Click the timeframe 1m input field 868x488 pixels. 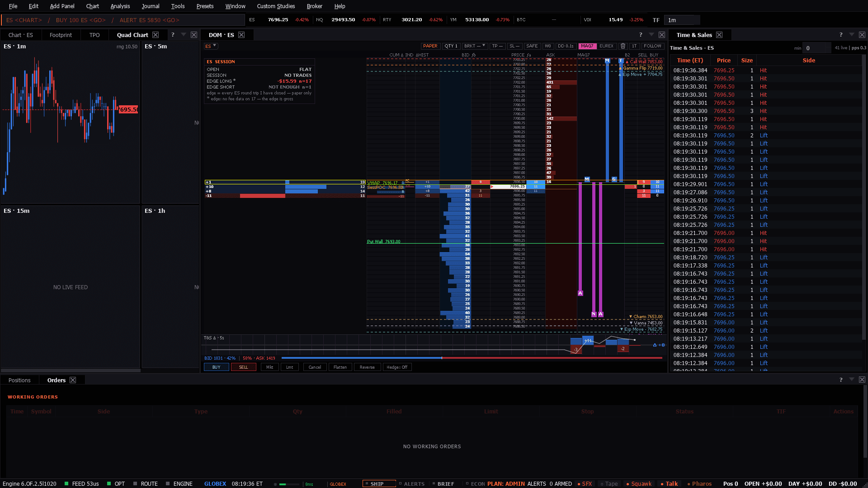pos(682,20)
